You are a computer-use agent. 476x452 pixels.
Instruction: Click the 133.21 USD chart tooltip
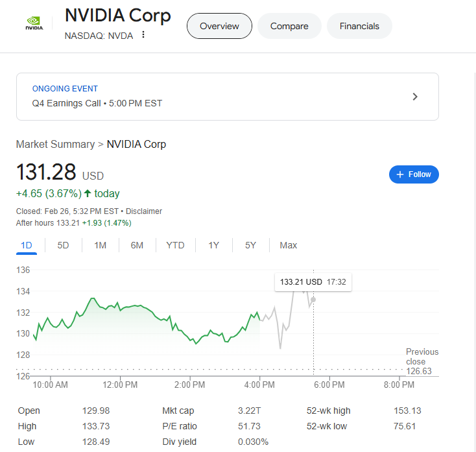[313, 282]
